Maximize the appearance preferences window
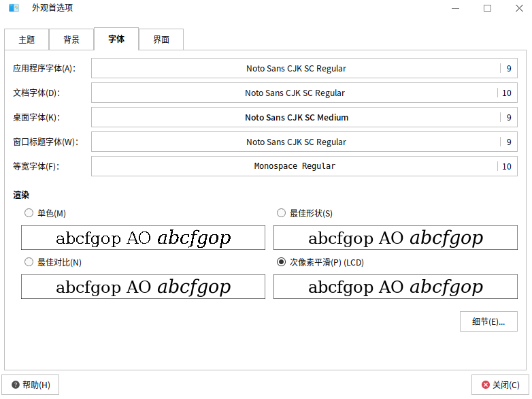The image size is (532, 399). point(487,8)
